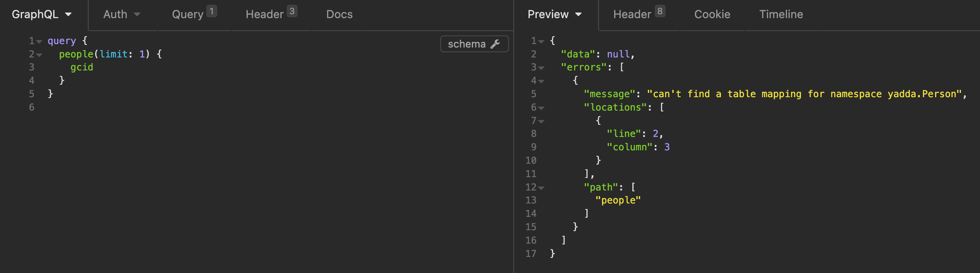Click the schema wrench button
The image size is (980, 273).
pos(474,44)
